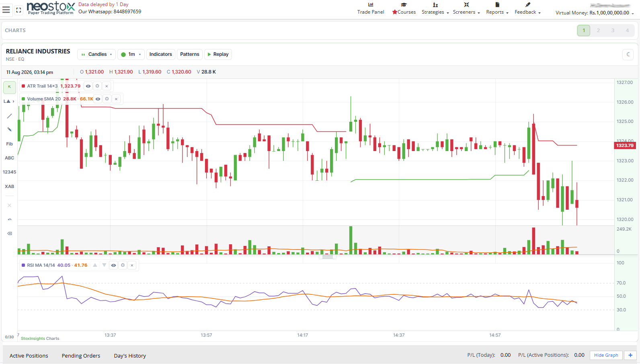
Task: Open RSI MA 14/14 settings
Action: pos(123,265)
